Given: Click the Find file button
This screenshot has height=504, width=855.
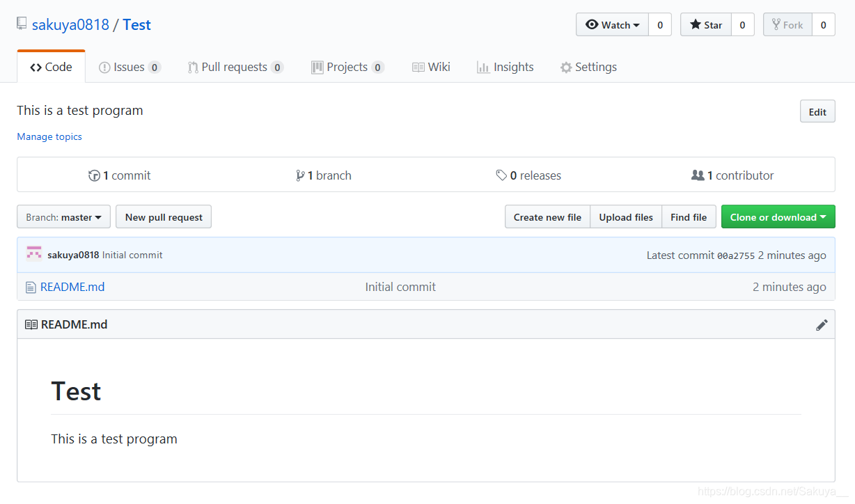Looking at the screenshot, I should (689, 217).
